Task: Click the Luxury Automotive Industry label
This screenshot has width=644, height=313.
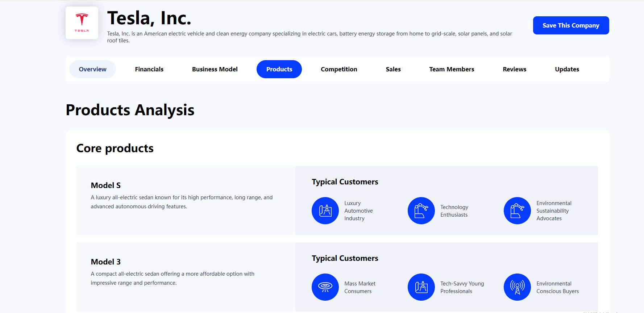Action: (358, 211)
